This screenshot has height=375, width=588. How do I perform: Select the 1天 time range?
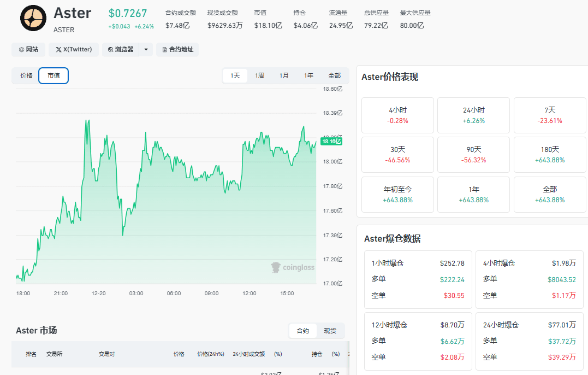click(x=235, y=75)
